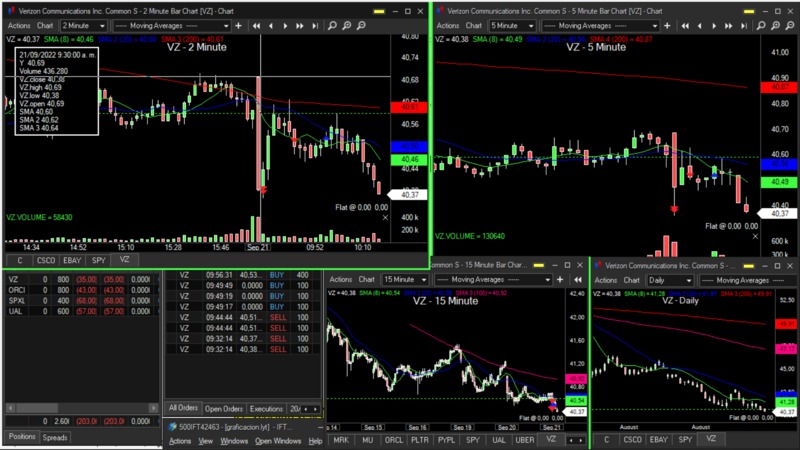Open Actions menu in 5 Minute chart

click(449, 25)
